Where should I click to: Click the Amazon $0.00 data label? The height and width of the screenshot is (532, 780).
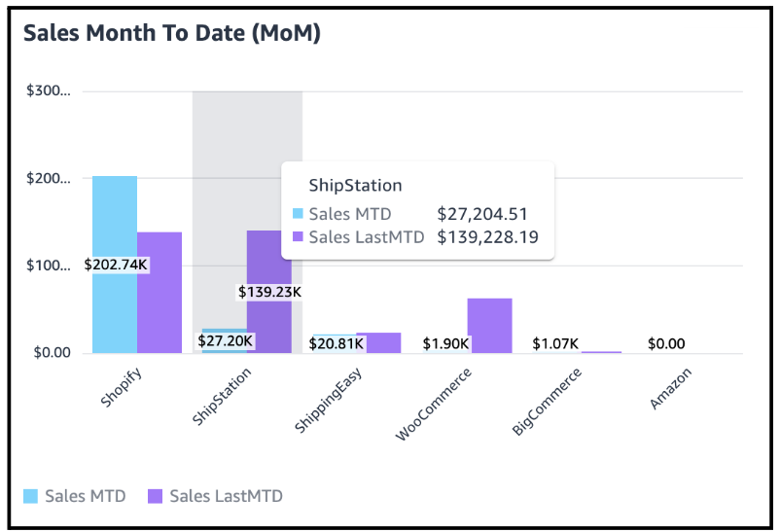tap(666, 344)
